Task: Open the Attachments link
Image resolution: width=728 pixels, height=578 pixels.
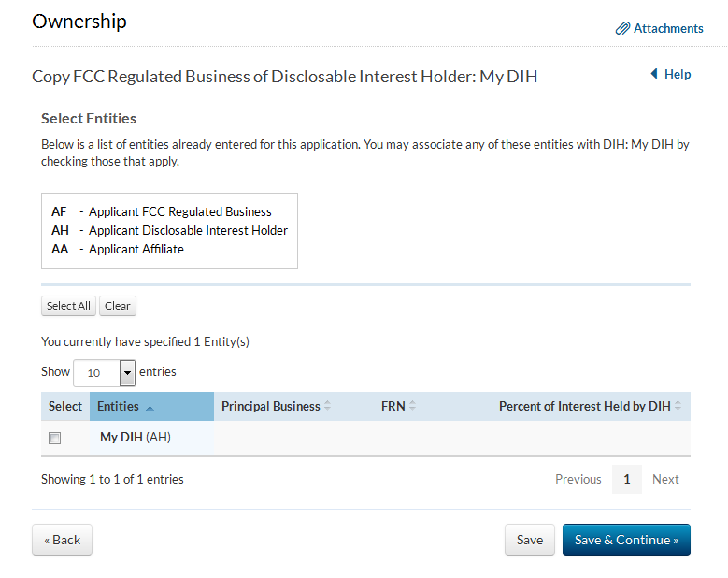Action: [668, 29]
